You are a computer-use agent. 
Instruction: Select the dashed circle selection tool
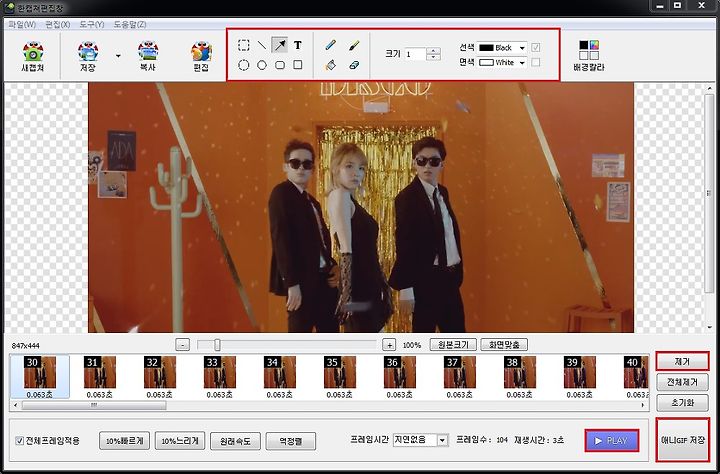click(x=244, y=65)
